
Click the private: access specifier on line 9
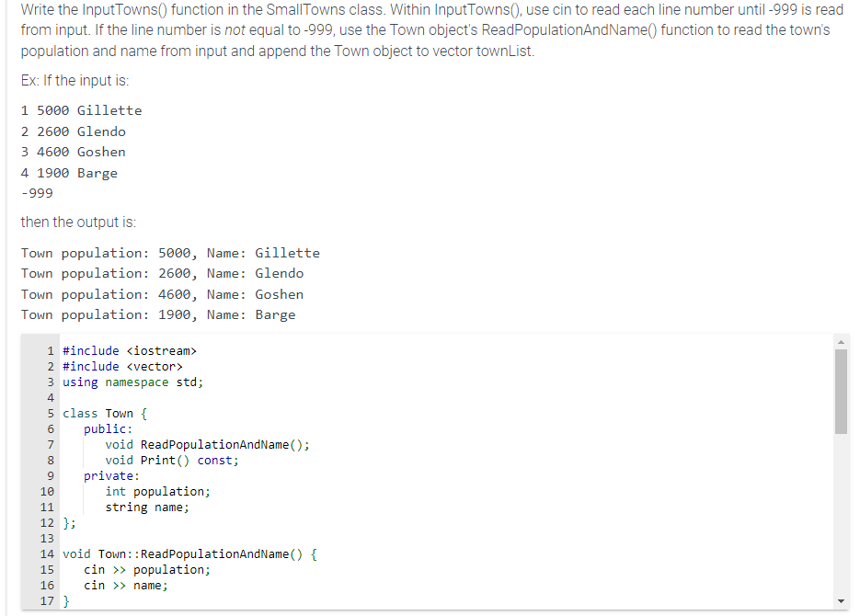coord(110,475)
